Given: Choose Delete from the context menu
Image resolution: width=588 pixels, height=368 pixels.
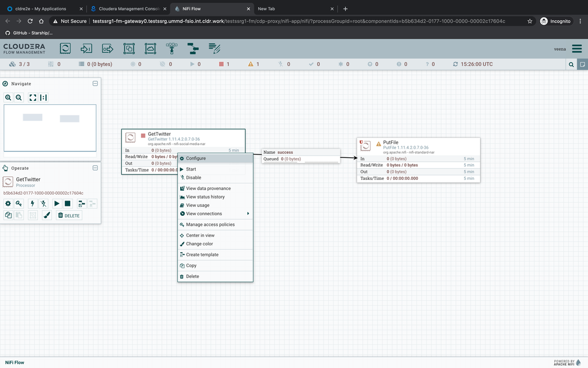Looking at the screenshot, I should click(215, 277).
